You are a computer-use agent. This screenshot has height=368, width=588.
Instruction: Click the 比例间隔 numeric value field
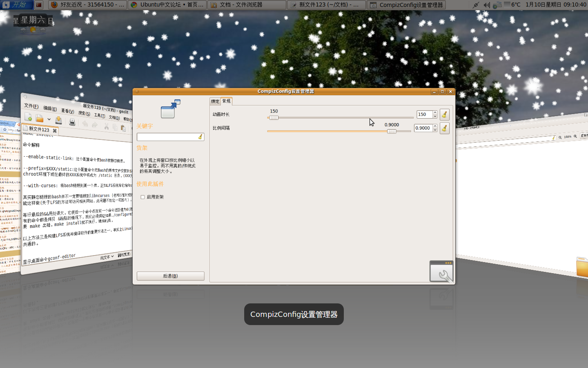pos(423,128)
